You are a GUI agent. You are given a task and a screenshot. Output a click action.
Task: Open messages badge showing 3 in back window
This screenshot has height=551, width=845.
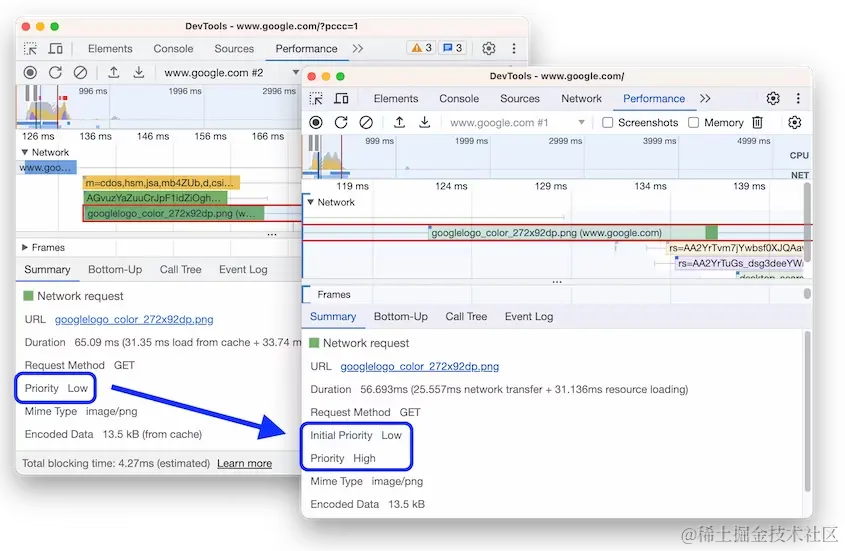tap(453, 48)
